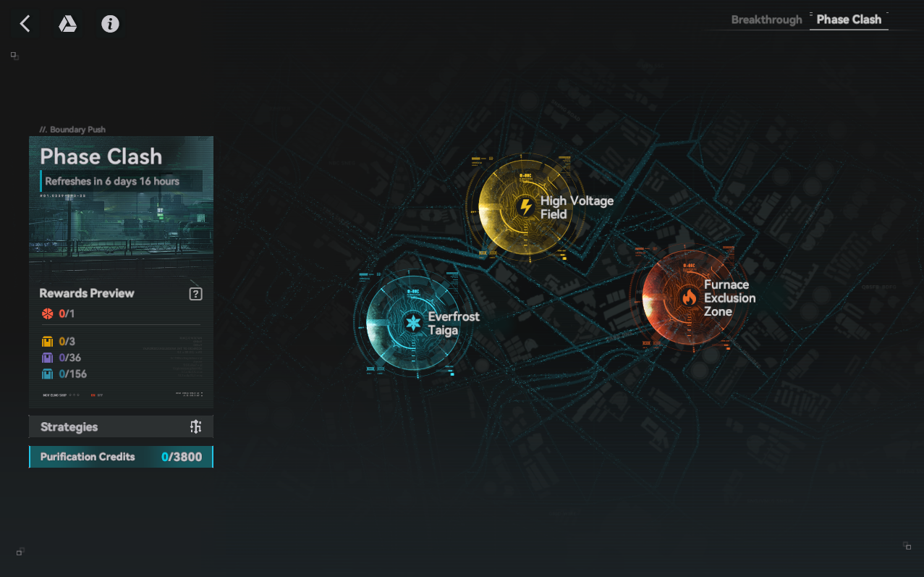Click the '0/36' reward count
Viewport: 924px width, 577px height.
point(70,358)
